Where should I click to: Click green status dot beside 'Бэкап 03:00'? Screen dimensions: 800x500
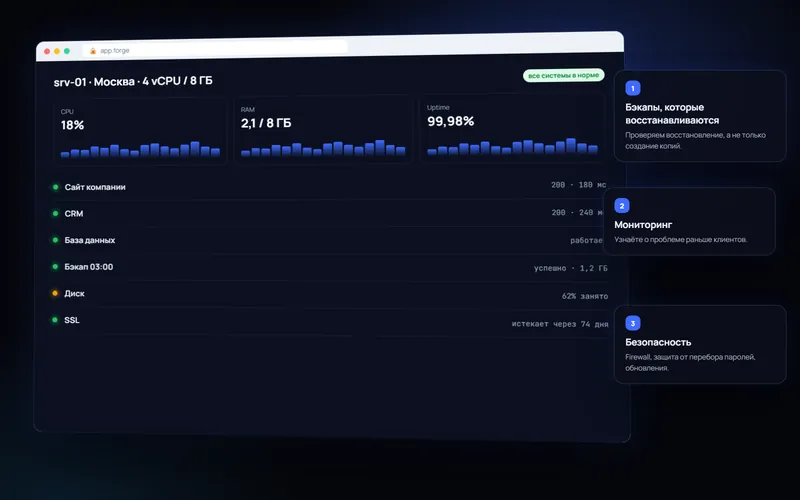tap(55, 266)
